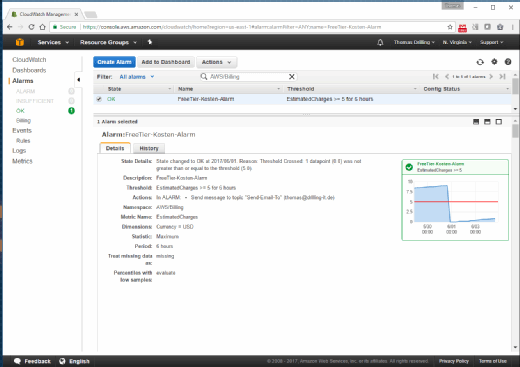Select the split detail pane layout icon
Screen dimensions: 520x367
[x=487, y=122]
